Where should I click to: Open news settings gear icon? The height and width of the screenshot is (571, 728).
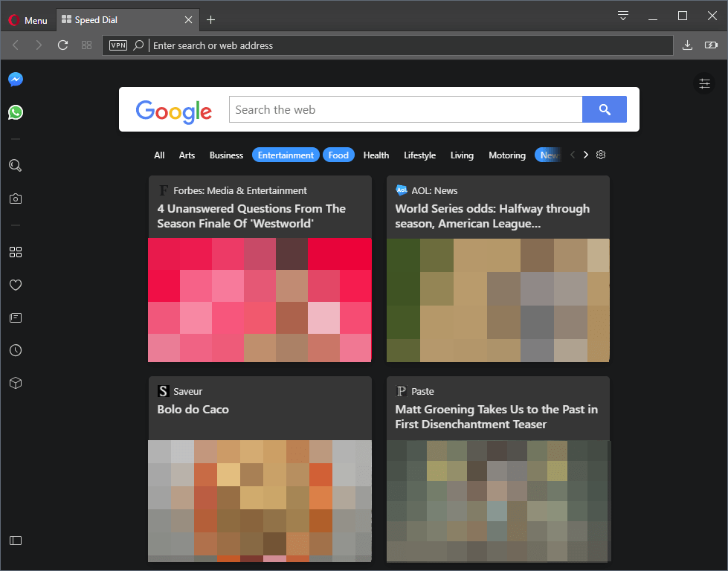point(601,155)
